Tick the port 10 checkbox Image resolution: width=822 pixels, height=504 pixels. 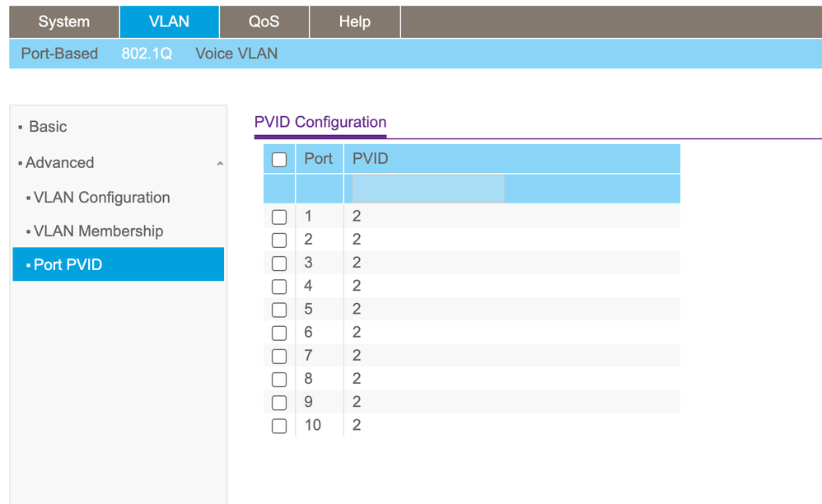point(279,426)
